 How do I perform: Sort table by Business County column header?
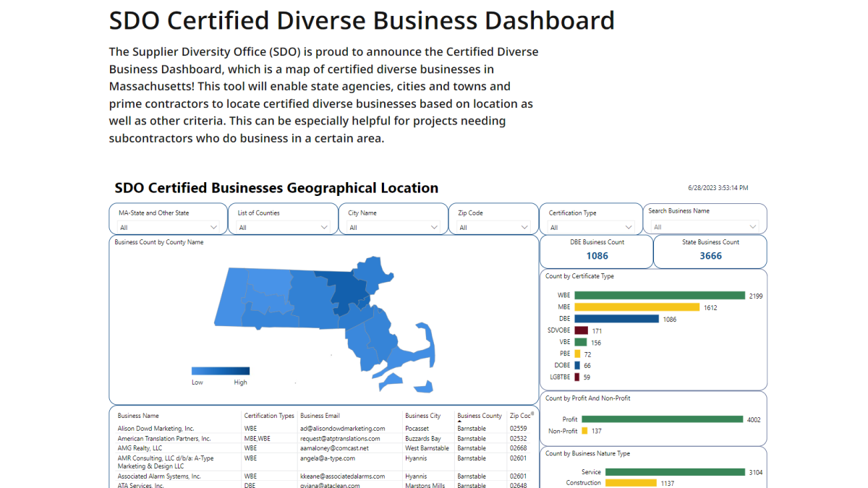[480, 416]
